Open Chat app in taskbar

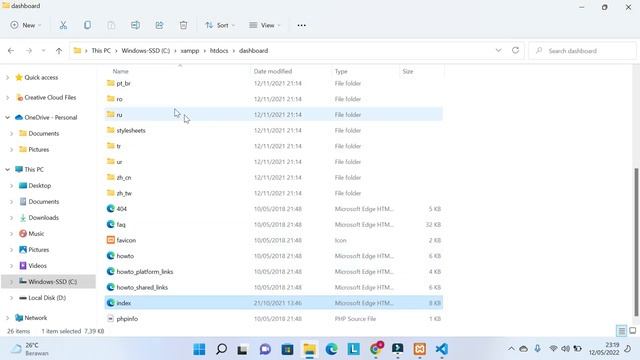pyautogui.click(x=265, y=349)
